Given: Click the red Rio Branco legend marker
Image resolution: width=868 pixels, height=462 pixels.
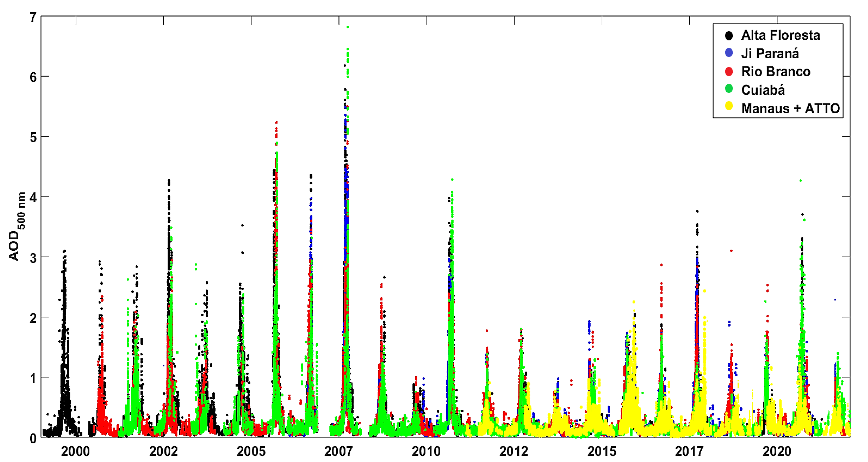Looking at the screenshot, I should pyautogui.click(x=729, y=71).
